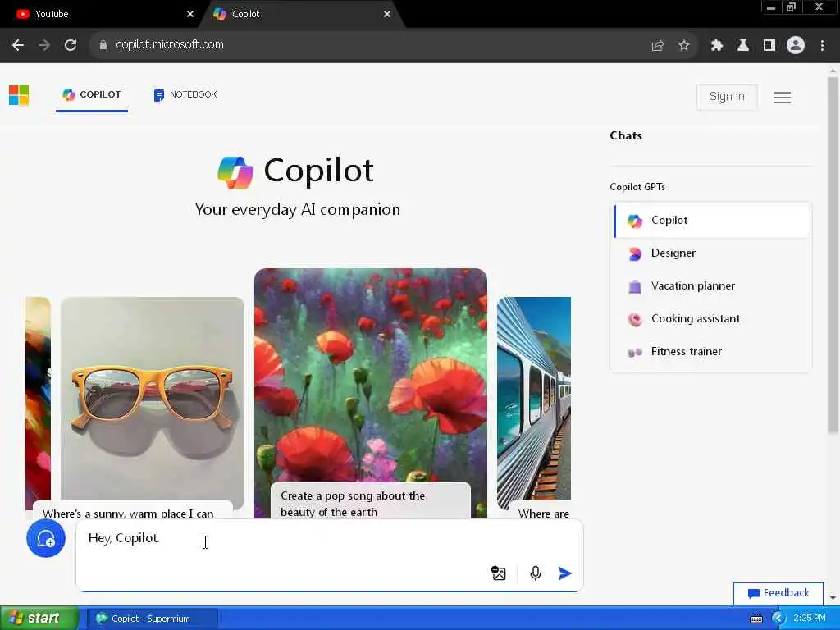Viewport: 840px width, 630px height.
Task: Open the extensions puzzle icon
Action: point(716,46)
